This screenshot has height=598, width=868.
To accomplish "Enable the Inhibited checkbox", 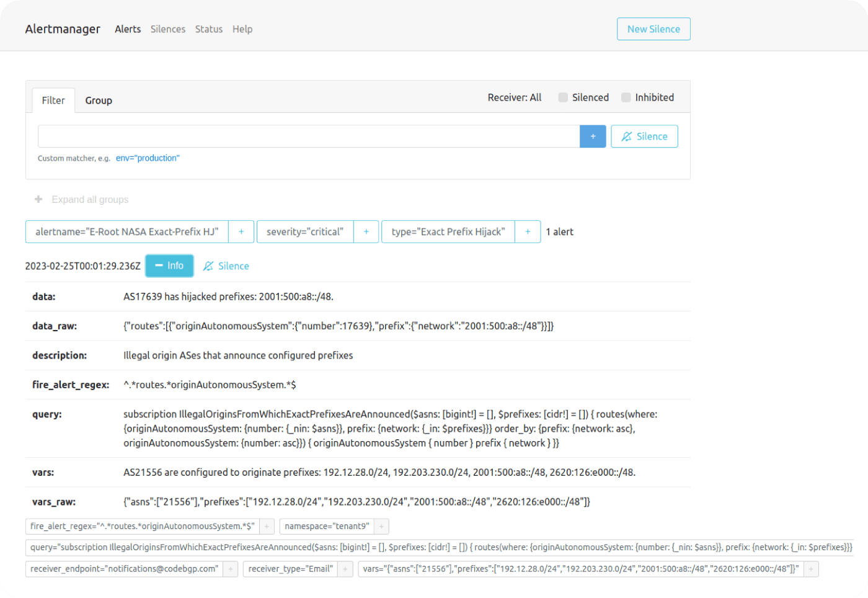I will click(626, 97).
